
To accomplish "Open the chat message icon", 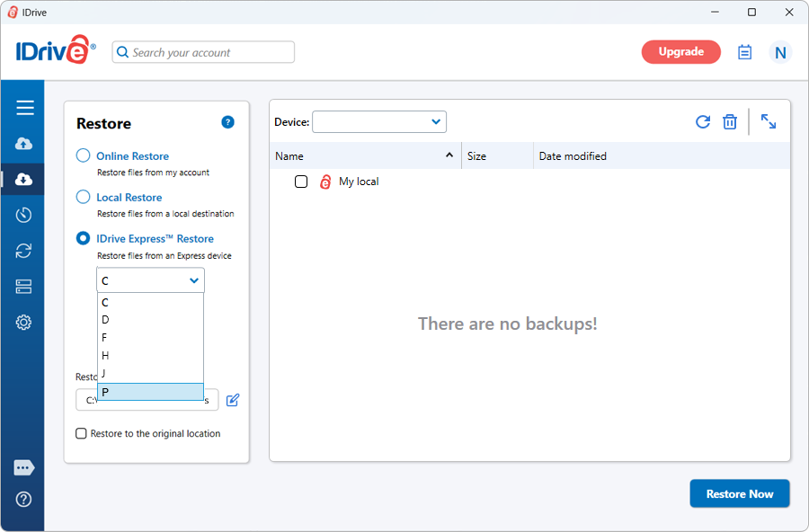I will point(23,467).
